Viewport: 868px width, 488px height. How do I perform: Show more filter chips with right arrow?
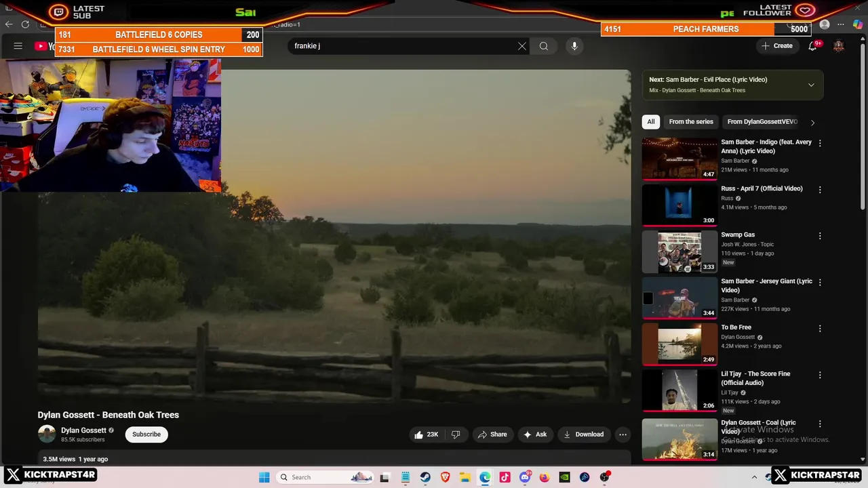pos(812,123)
